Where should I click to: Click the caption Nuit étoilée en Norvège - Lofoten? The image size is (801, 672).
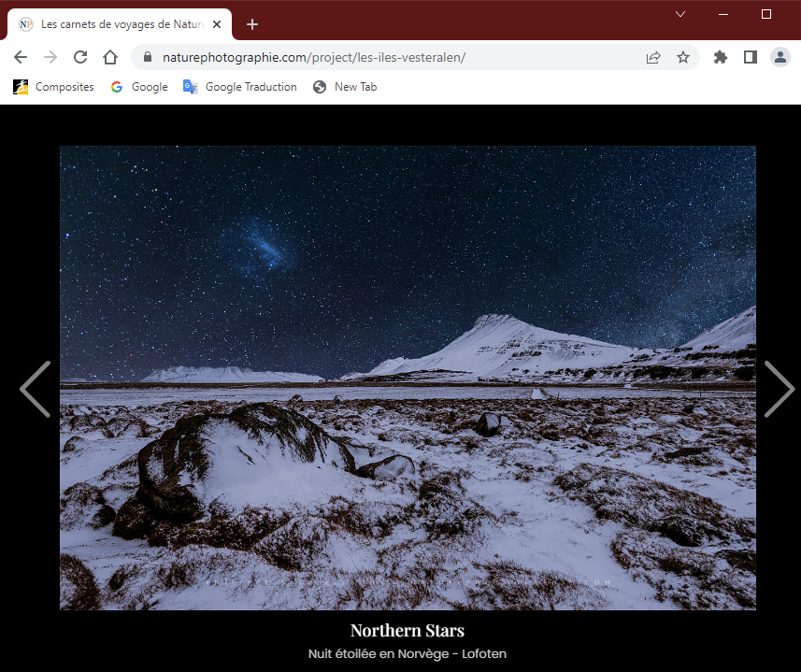[408, 654]
